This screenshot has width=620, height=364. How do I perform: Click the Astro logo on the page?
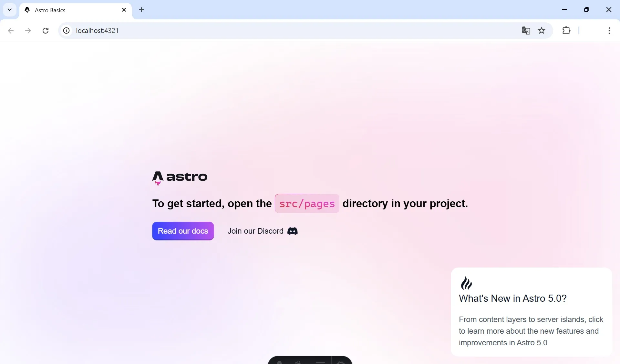tap(180, 178)
